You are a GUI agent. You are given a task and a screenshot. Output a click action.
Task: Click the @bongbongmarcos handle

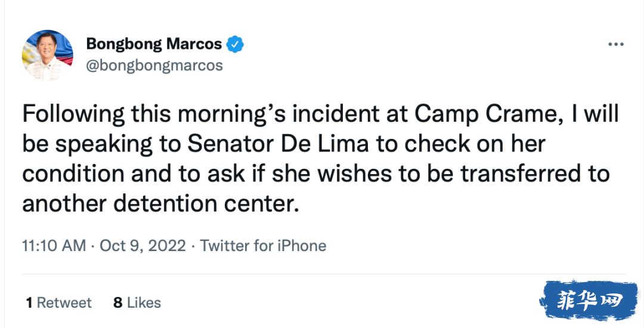tap(154, 65)
